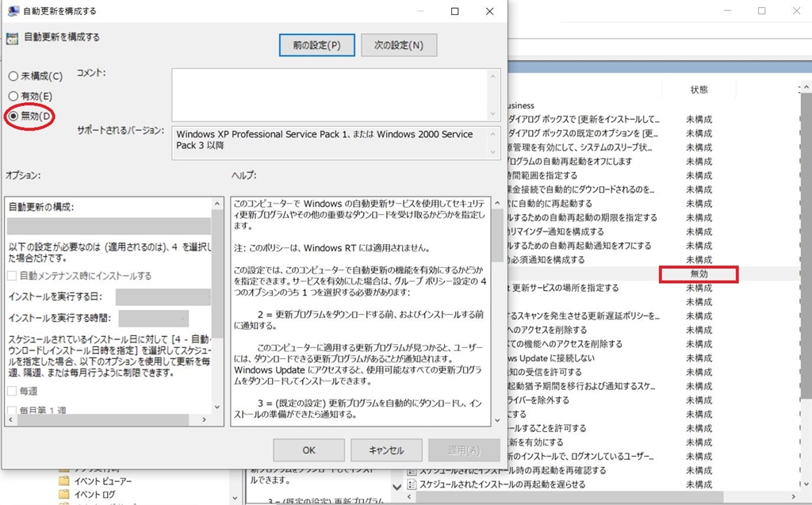
Task: Maximize the 自動更新を構成する dialog
Action: pyautogui.click(x=454, y=11)
